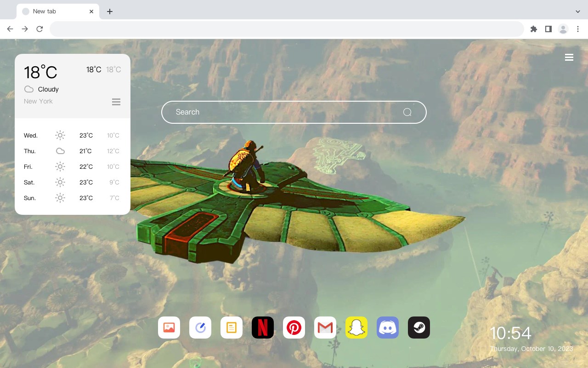
Task: Click the Wed. forecast day label
Action: tap(31, 135)
